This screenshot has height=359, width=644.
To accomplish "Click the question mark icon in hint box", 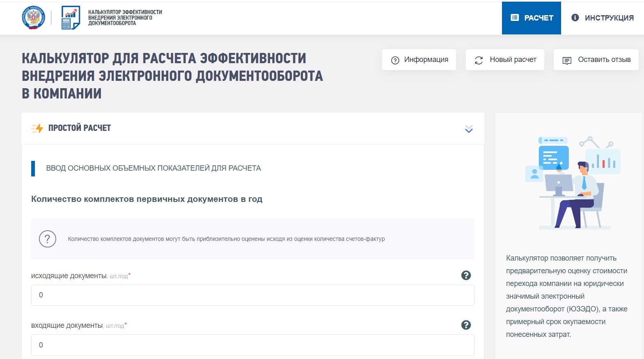I will click(48, 239).
